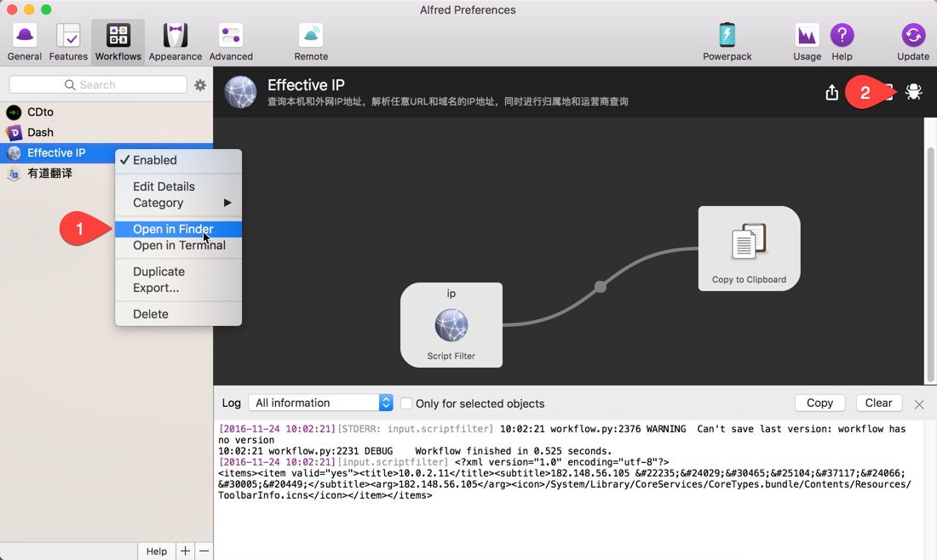The height and width of the screenshot is (560, 937).
Task: Switch to Features preferences
Action: pyautogui.click(x=68, y=42)
